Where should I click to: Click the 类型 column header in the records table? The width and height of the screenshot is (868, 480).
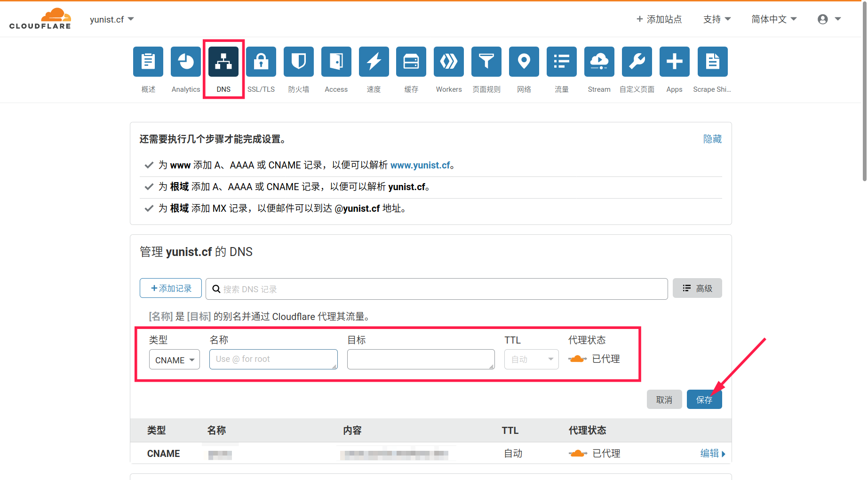[x=157, y=431]
